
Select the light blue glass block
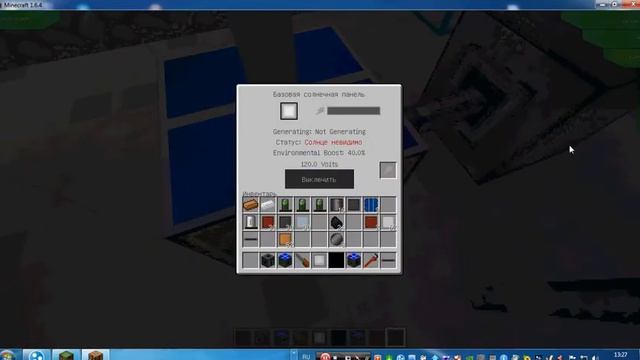pos(302,222)
